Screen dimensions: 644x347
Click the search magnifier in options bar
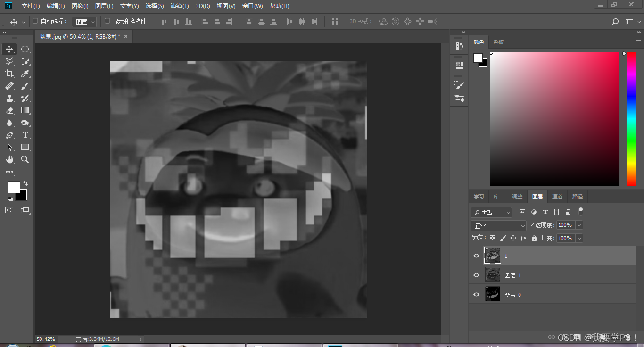tap(615, 22)
